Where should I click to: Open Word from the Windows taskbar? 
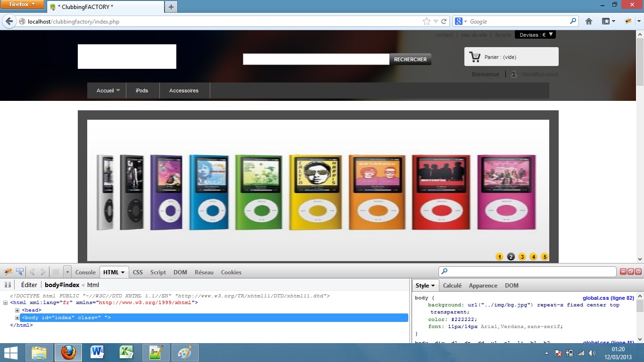tap(98, 352)
